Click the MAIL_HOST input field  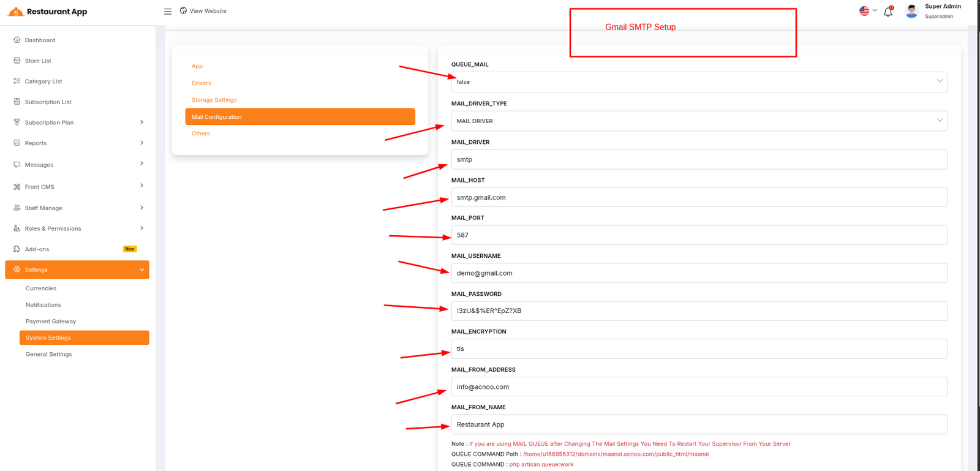[699, 198]
